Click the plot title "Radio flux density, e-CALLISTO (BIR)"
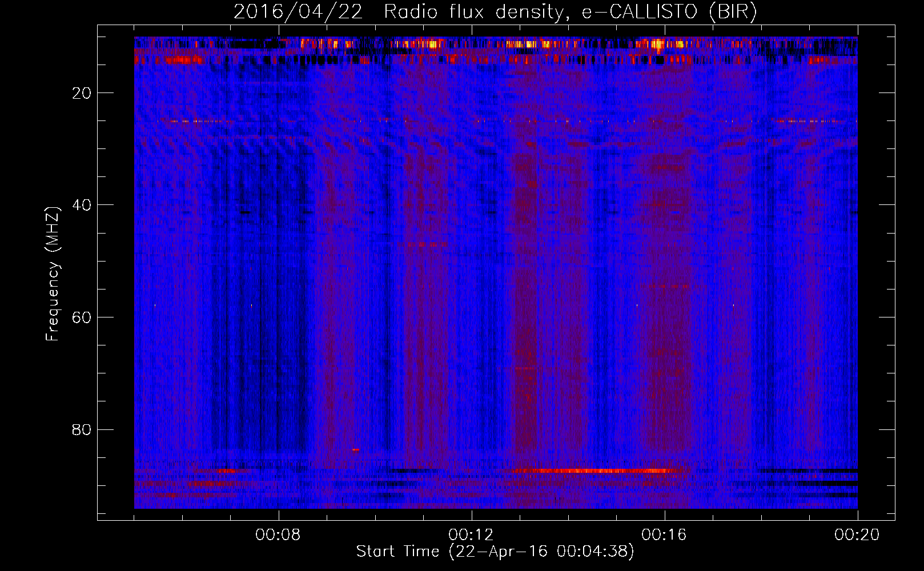924x571 pixels. pos(571,12)
